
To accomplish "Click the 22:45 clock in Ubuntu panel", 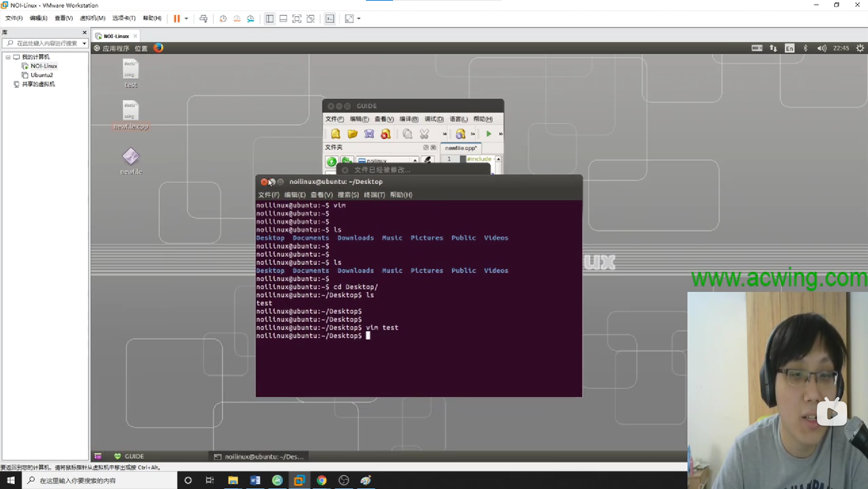I will [841, 48].
